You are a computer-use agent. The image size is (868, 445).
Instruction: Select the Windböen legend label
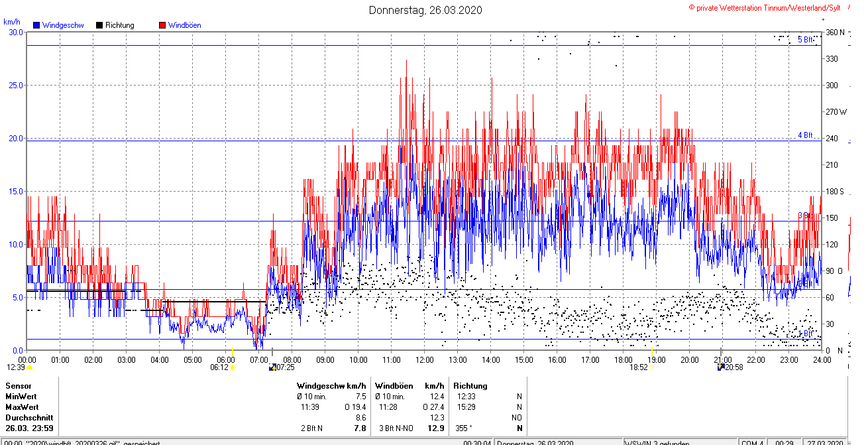[185, 25]
